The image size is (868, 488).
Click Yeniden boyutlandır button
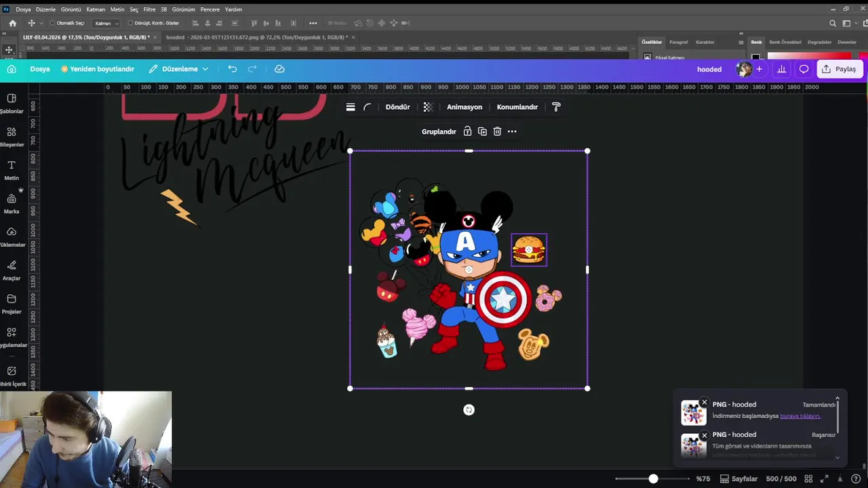coord(98,69)
